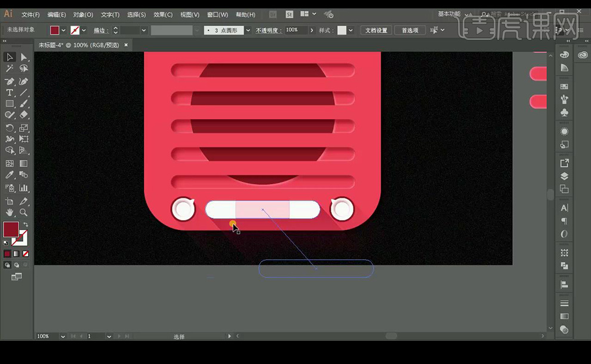Image resolution: width=591 pixels, height=364 pixels.
Task: Click large fill color swatch in toolbar
Action: (11, 230)
